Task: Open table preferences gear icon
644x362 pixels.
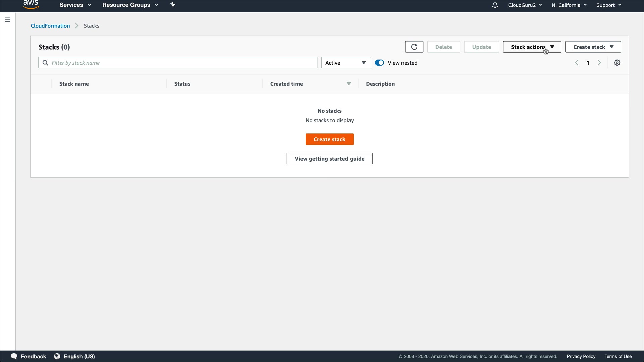Action: click(617, 63)
